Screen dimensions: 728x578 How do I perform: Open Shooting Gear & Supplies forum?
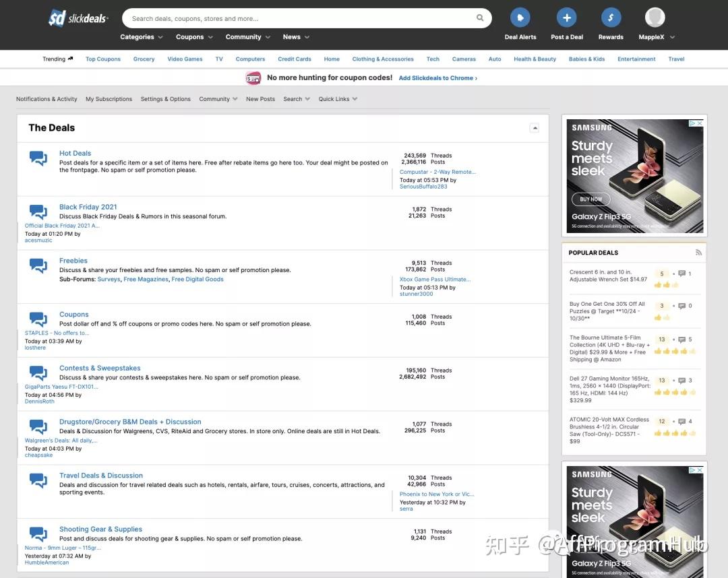pos(100,529)
